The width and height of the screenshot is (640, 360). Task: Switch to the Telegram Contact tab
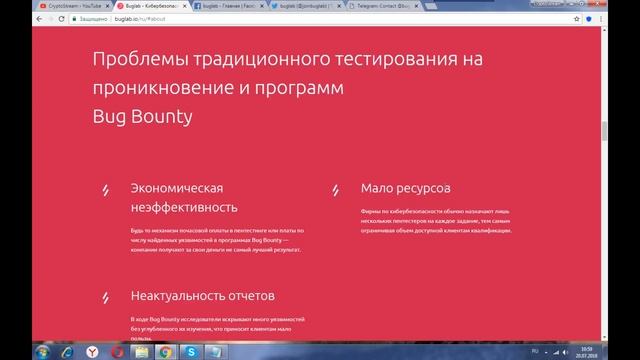[x=383, y=6]
